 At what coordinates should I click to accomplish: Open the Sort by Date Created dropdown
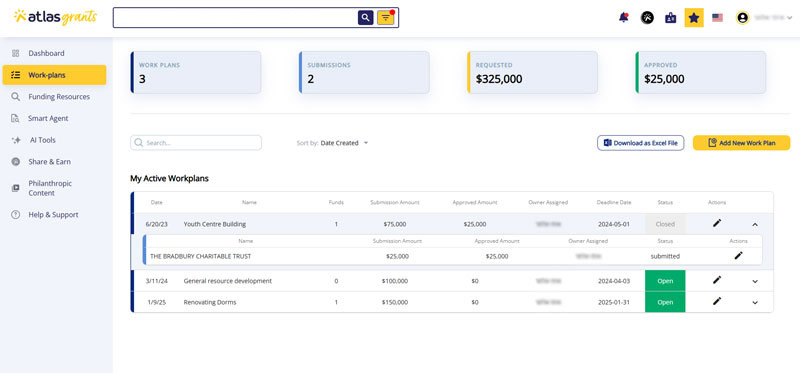click(333, 143)
